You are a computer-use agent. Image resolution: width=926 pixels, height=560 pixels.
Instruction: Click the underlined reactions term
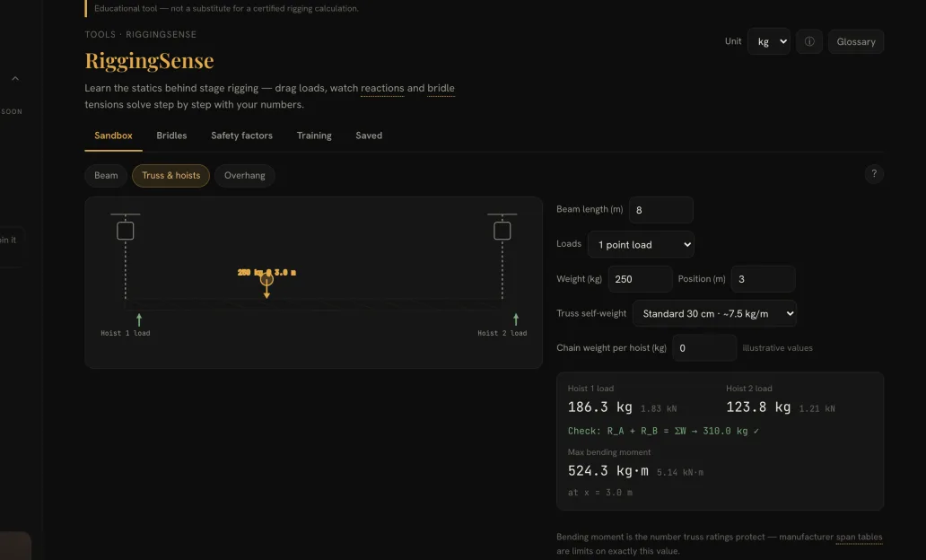382,88
